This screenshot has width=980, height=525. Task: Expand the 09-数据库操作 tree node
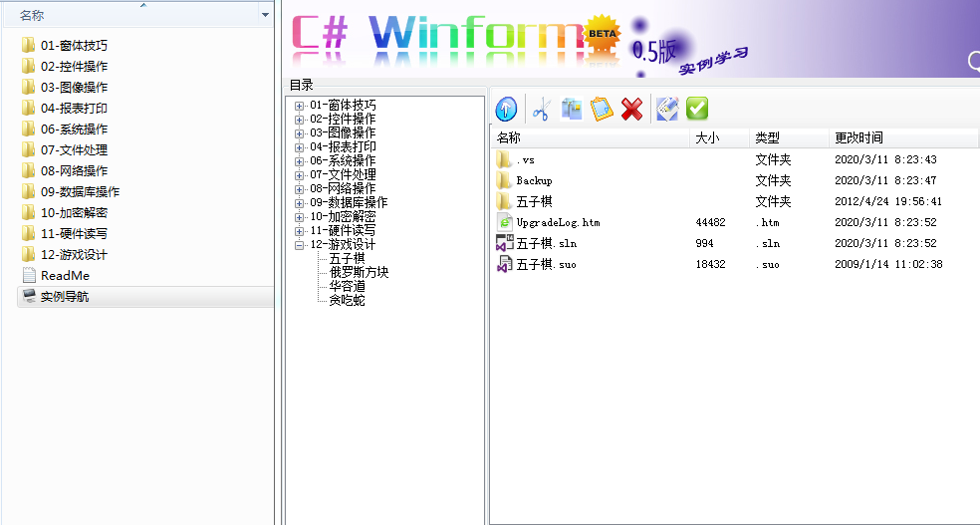click(300, 203)
